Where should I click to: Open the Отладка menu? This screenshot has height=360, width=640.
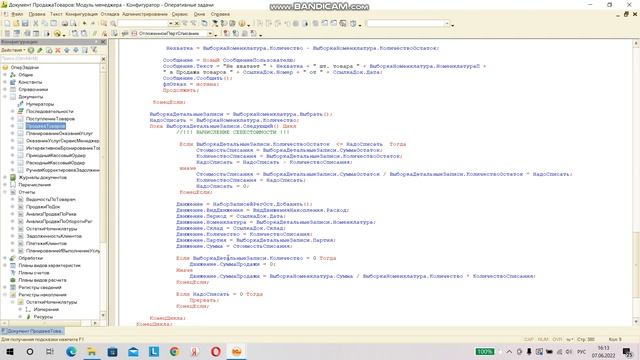pyautogui.click(x=110, y=14)
